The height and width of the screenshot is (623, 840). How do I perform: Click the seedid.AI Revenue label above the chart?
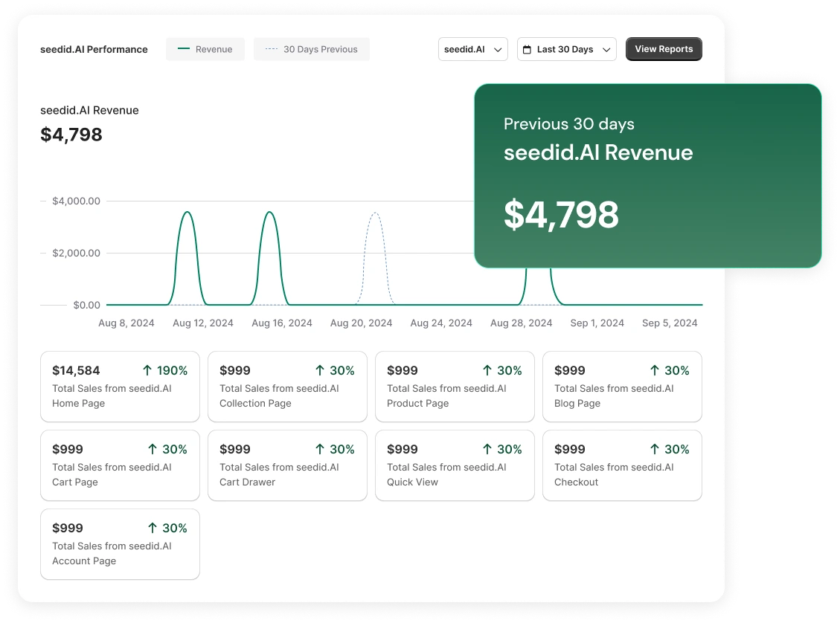point(89,110)
